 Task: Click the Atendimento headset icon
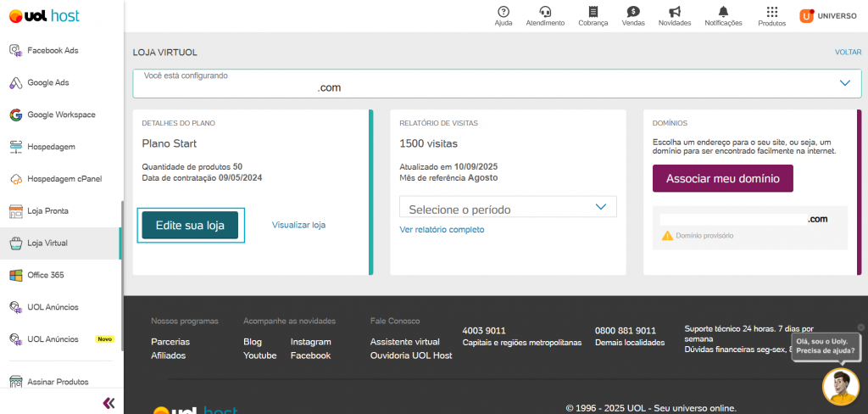[545, 12]
